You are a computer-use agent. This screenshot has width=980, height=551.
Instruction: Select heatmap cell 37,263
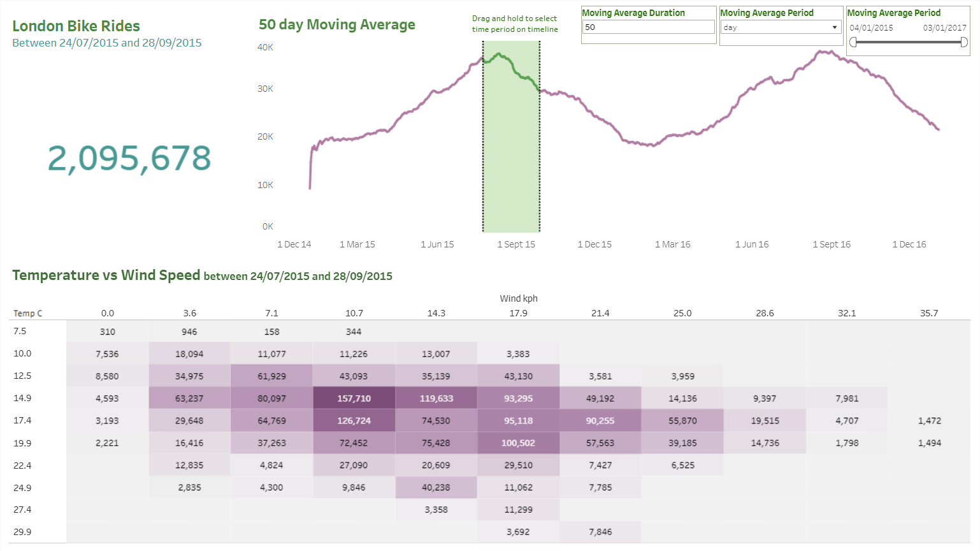coord(271,443)
